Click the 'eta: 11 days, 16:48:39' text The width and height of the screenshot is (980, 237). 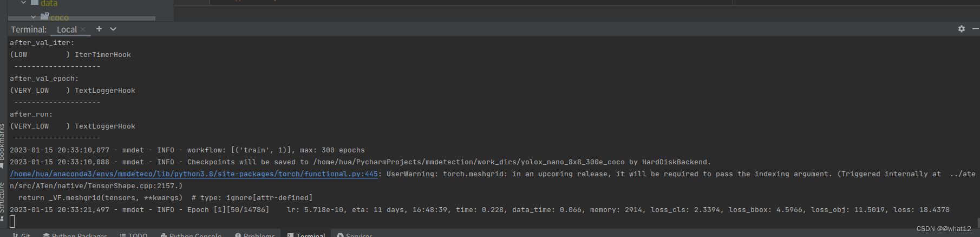click(400, 210)
